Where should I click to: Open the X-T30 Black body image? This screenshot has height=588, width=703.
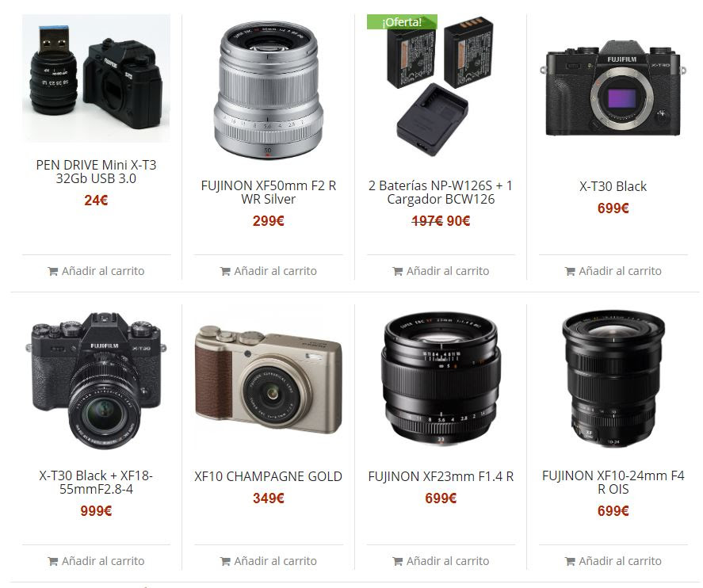click(613, 89)
